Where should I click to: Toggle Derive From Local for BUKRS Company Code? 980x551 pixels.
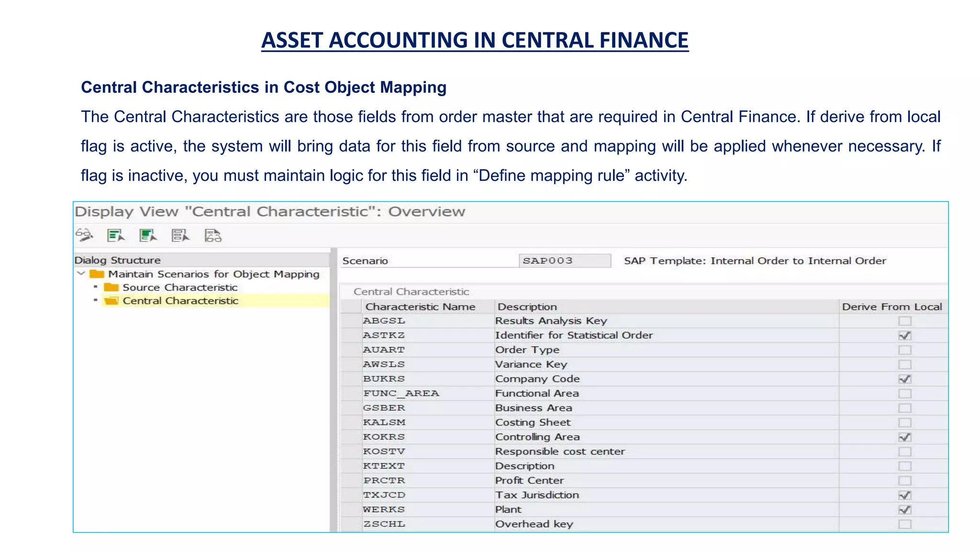tap(904, 379)
